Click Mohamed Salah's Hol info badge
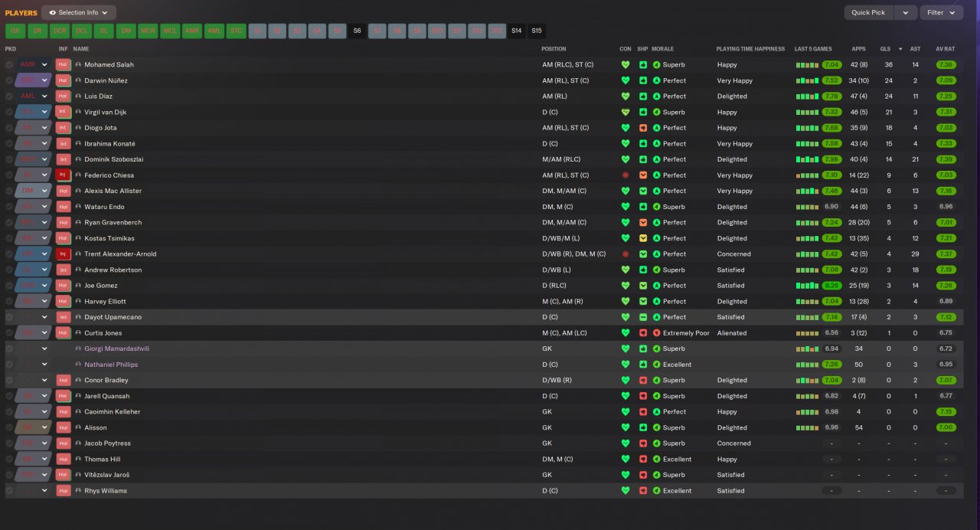The width and height of the screenshot is (980, 530). [63, 65]
